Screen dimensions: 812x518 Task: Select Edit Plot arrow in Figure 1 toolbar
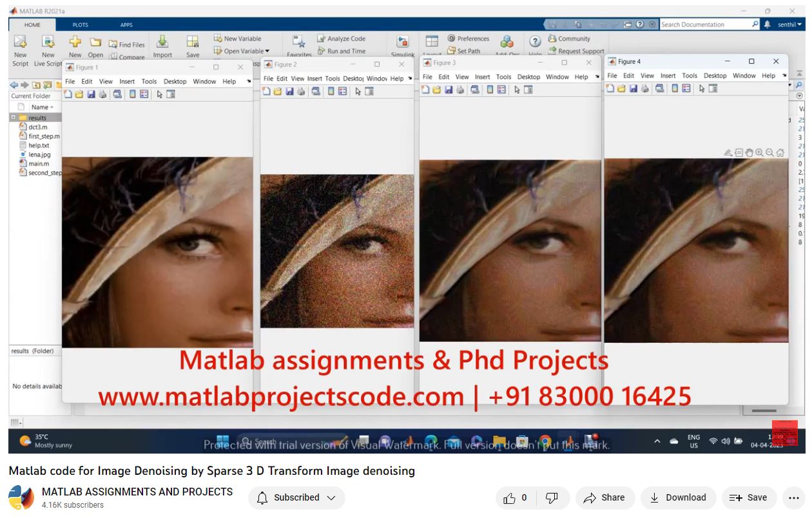point(160,94)
